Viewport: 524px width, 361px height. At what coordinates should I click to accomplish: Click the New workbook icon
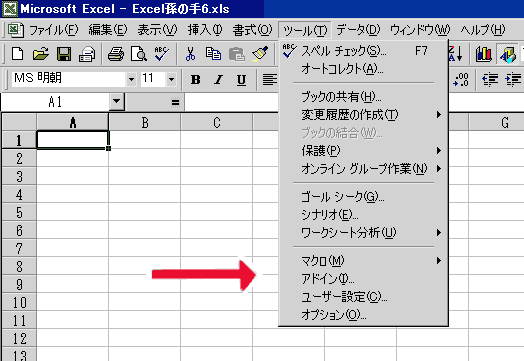tap(17, 54)
